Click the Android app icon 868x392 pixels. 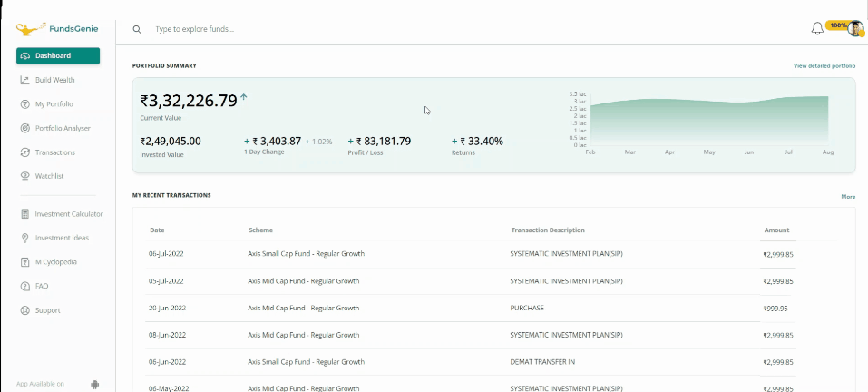(x=94, y=384)
